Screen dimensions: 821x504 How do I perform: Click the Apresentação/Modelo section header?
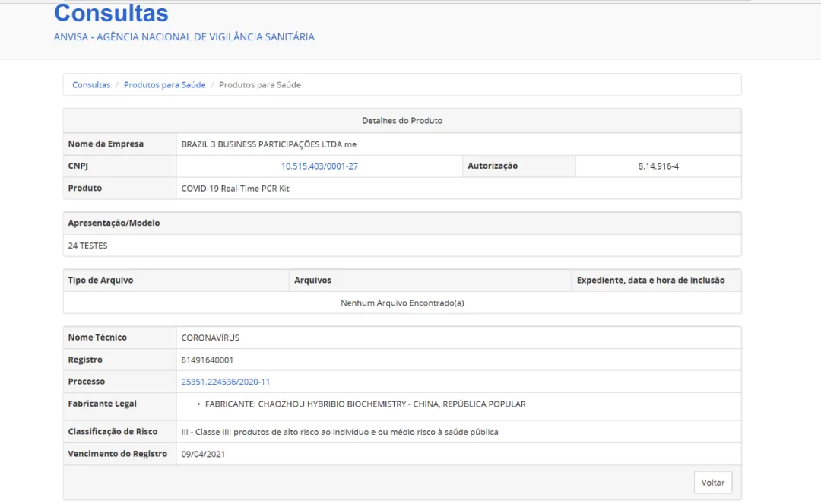[x=114, y=223]
